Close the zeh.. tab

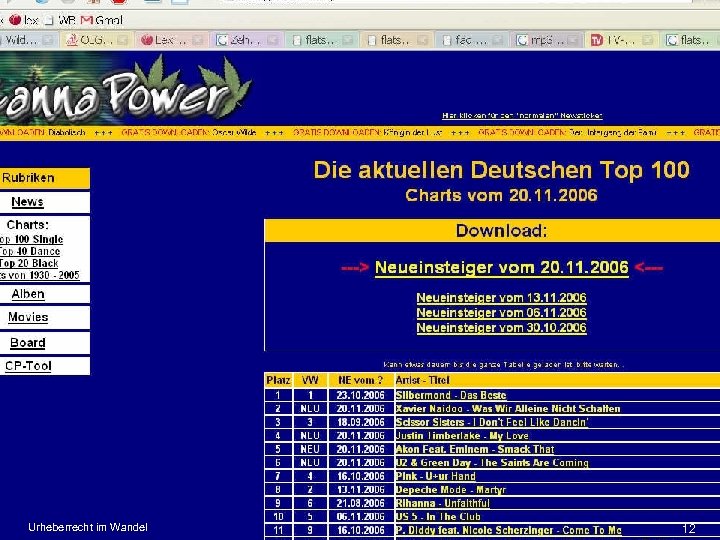(273, 40)
